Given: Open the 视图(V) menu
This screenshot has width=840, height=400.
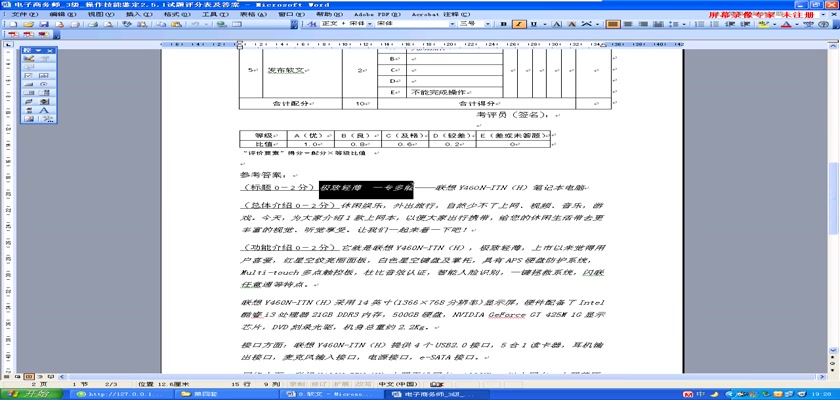Looking at the screenshot, I should point(101,14).
